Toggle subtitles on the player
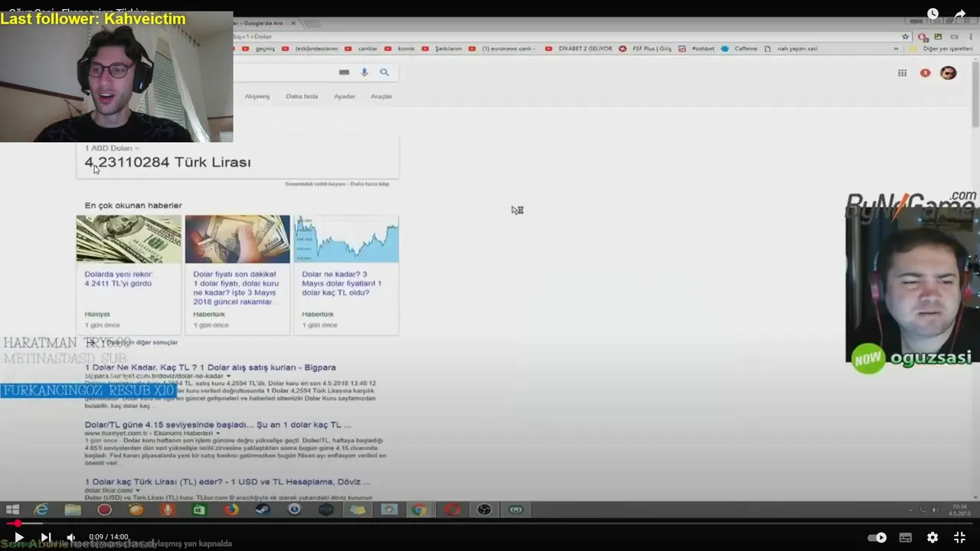Screen dimensions: 980x551 point(905,538)
